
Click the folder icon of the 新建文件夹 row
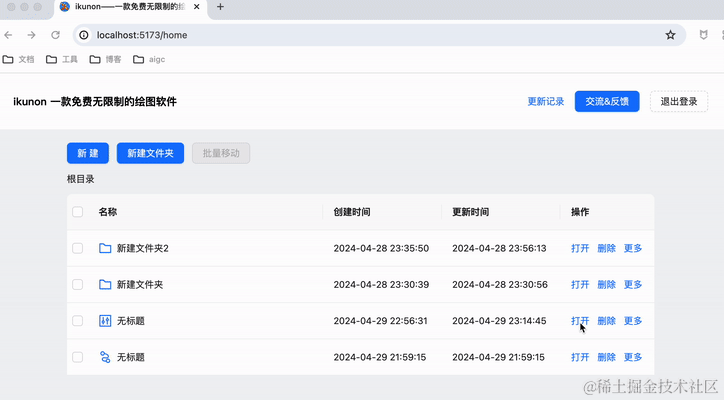105,285
